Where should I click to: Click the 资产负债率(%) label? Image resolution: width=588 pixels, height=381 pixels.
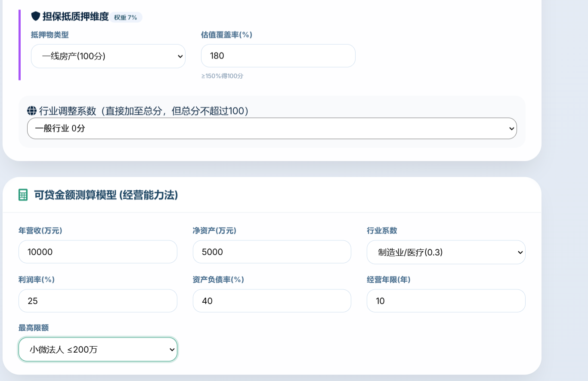[x=218, y=280]
